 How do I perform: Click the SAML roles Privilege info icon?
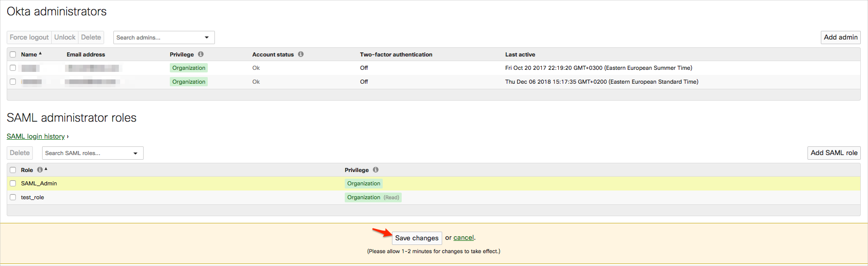(376, 170)
